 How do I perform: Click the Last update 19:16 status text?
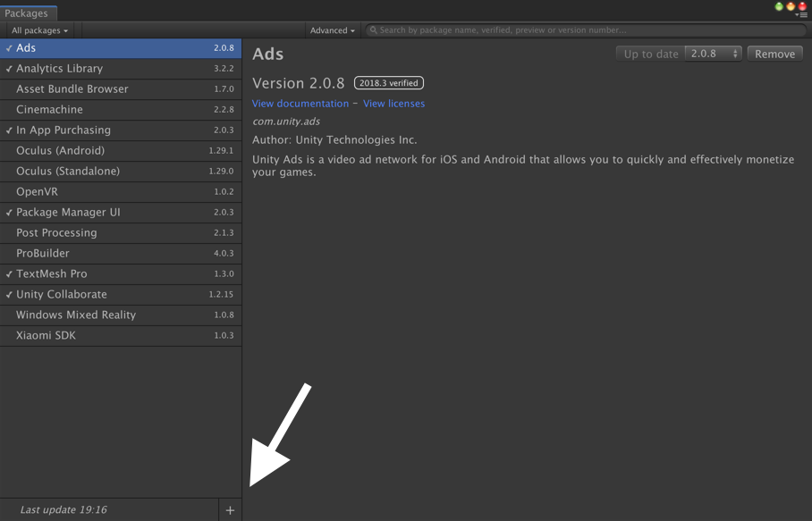tap(63, 510)
